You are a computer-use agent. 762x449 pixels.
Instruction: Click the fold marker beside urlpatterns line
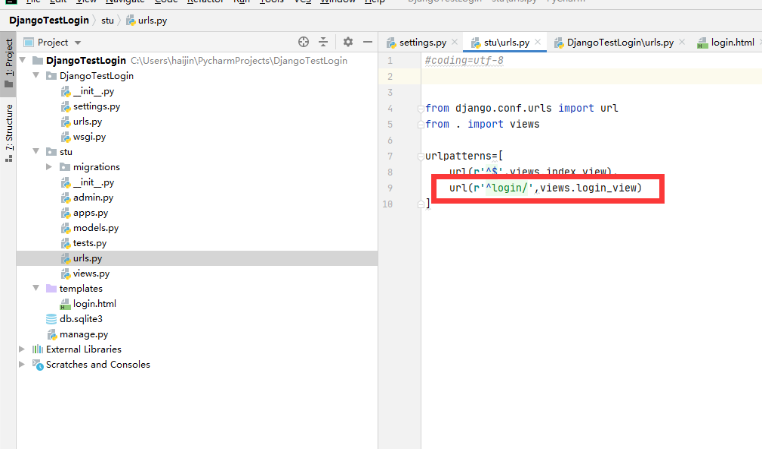pos(417,157)
